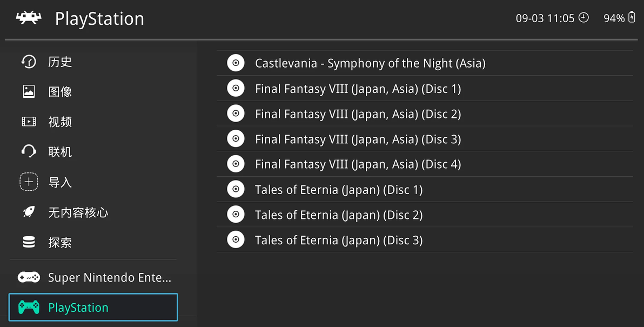Click the PlayStation gamepad icon
The width and height of the screenshot is (644, 327).
(29, 308)
